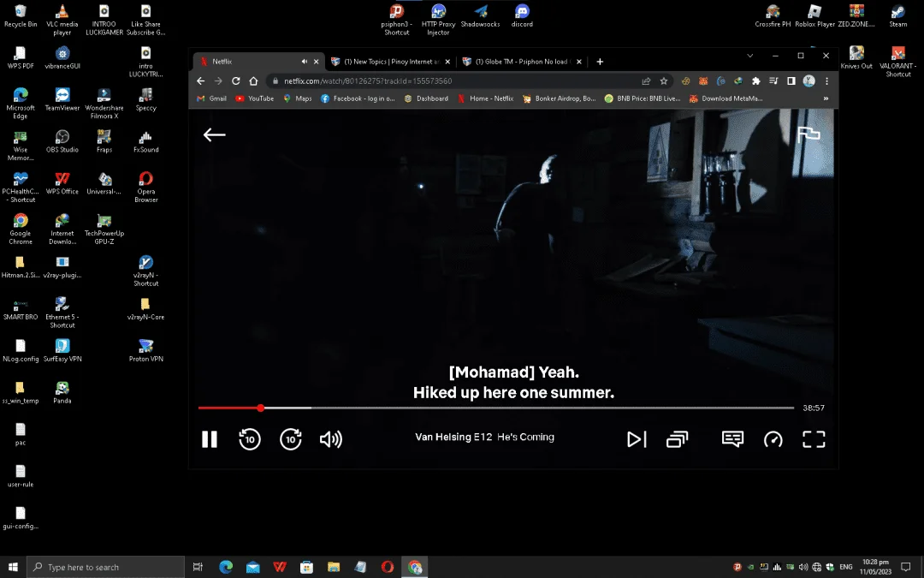Pause the Netflix video
Screen dimensions: 924x578
210,438
